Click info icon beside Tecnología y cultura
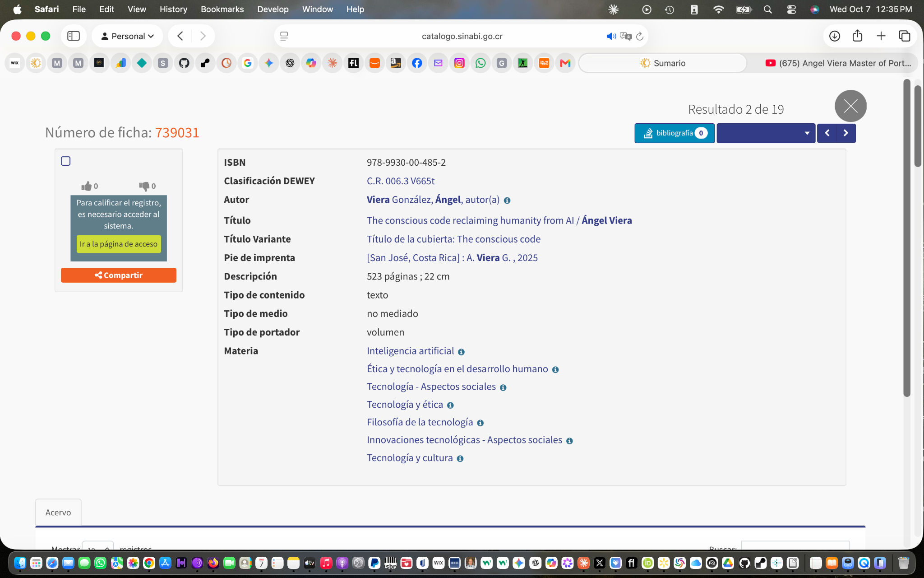The width and height of the screenshot is (924, 578). pos(460,458)
